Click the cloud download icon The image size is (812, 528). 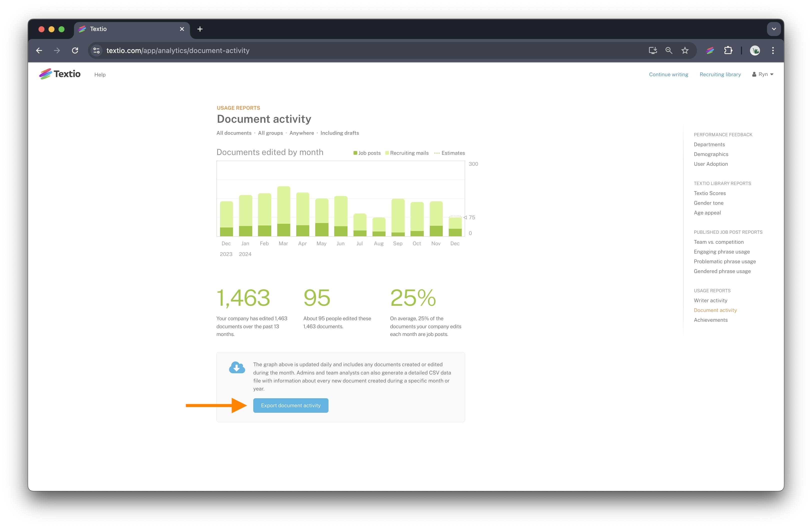pos(237,367)
